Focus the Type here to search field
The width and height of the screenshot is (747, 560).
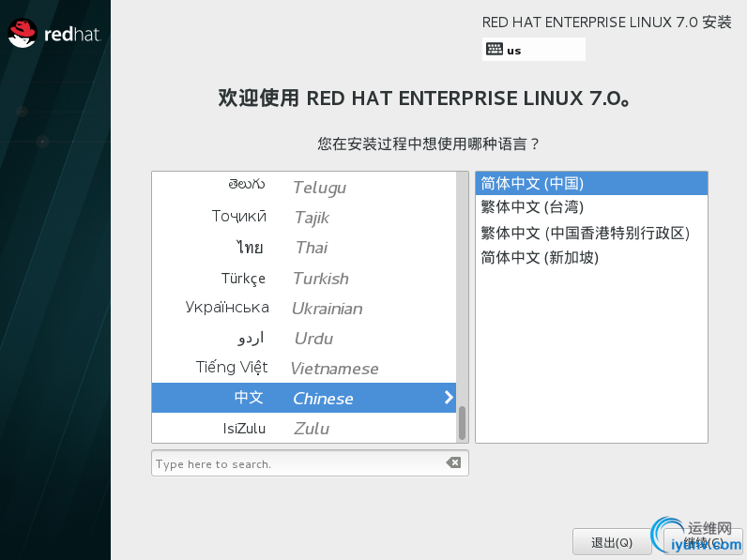point(310,462)
